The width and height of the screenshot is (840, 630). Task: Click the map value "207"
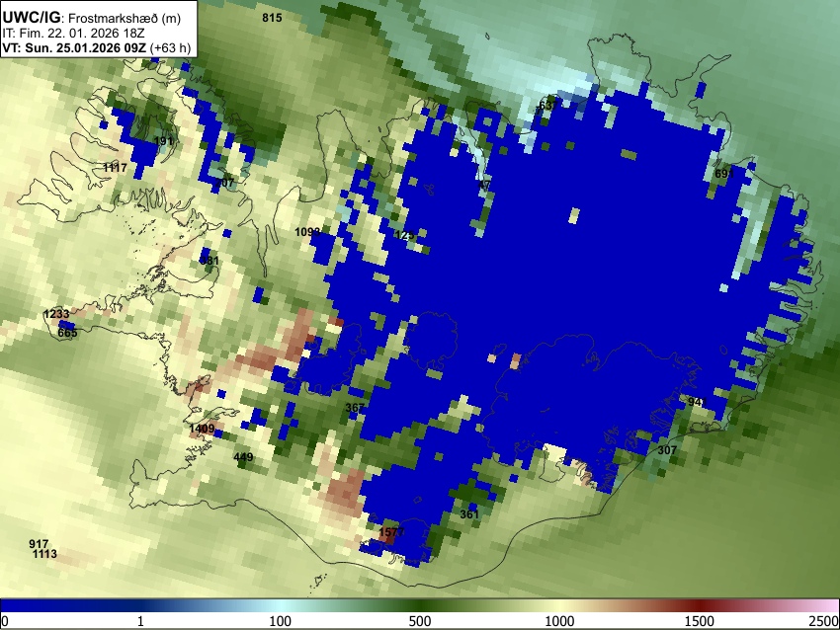click(224, 183)
